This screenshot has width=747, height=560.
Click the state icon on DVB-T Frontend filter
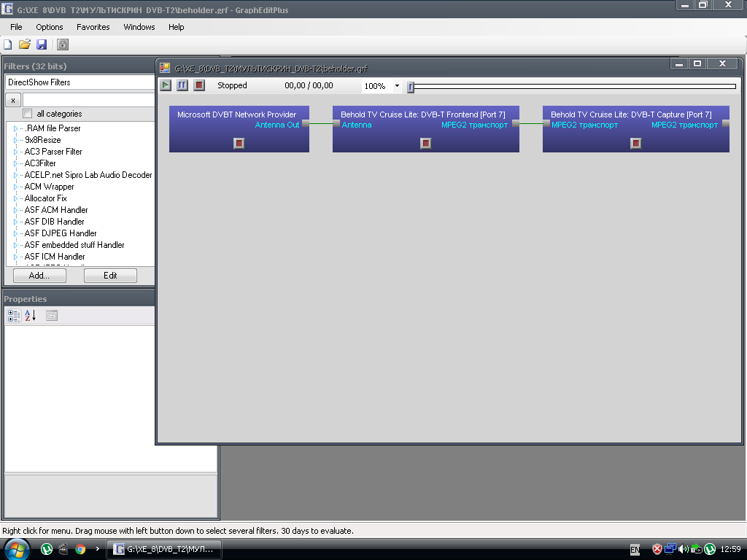tap(426, 143)
